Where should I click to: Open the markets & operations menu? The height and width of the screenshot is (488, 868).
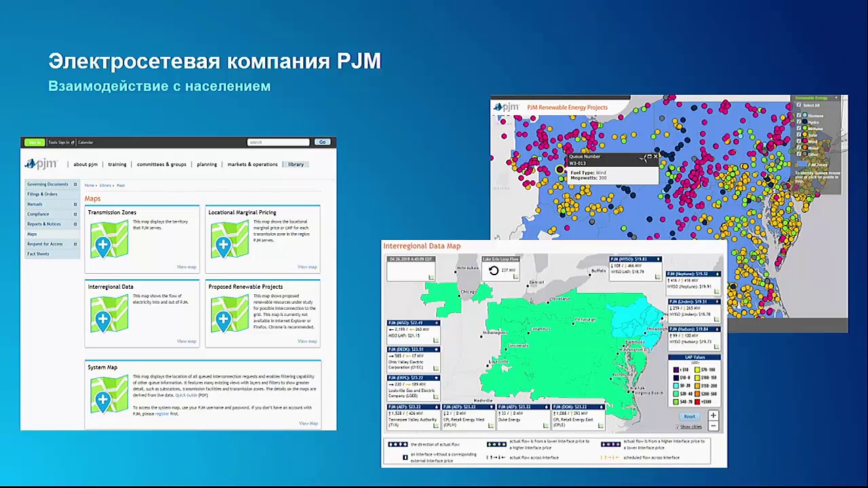252,165
